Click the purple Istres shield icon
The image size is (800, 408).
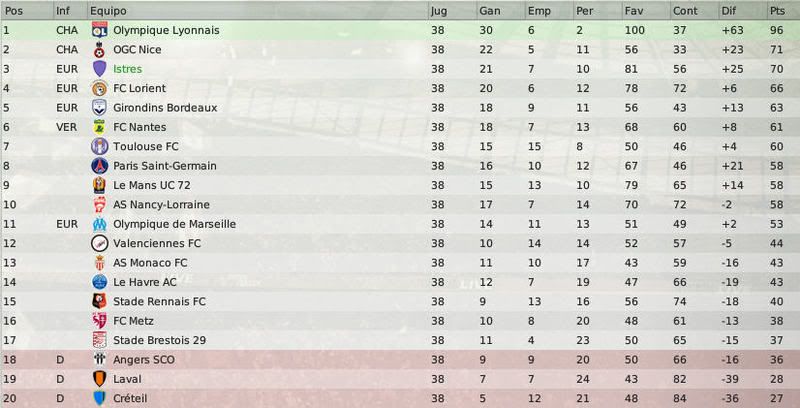click(99, 69)
